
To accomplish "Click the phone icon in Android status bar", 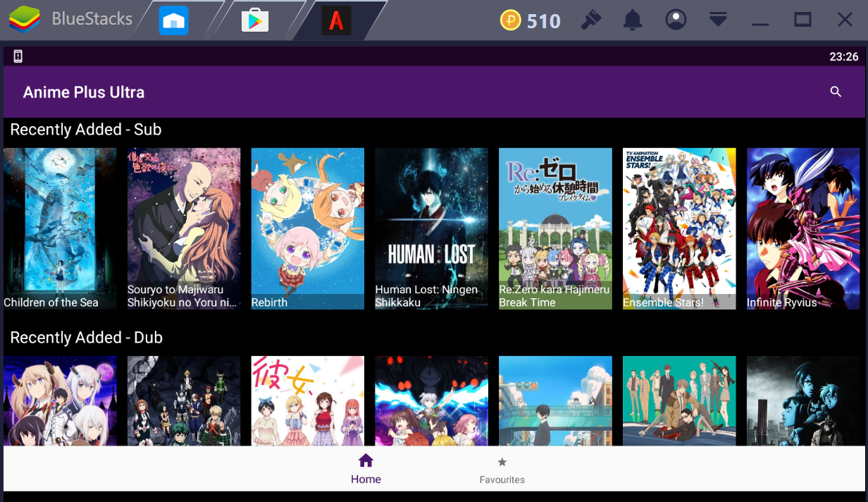I will tap(18, 56).
